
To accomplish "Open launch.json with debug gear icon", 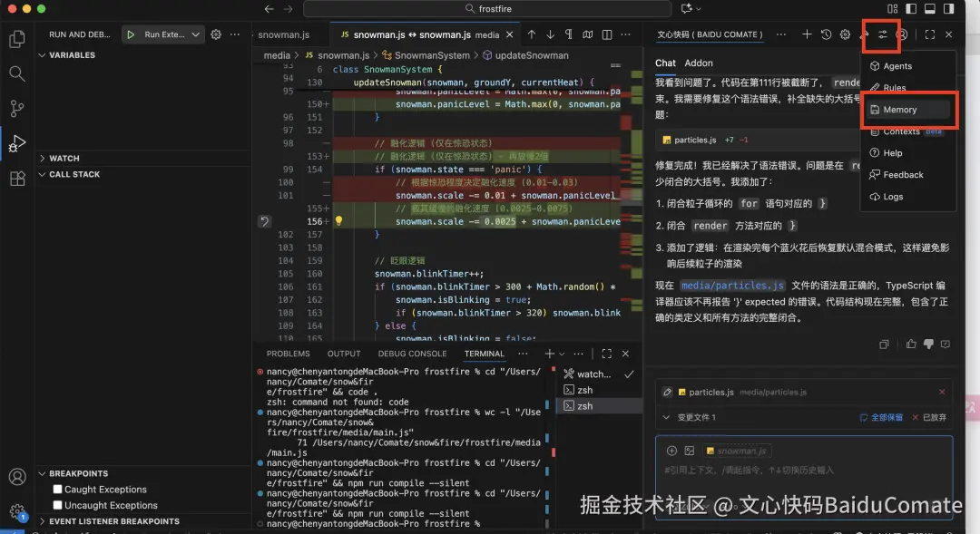I will (216, 34).
